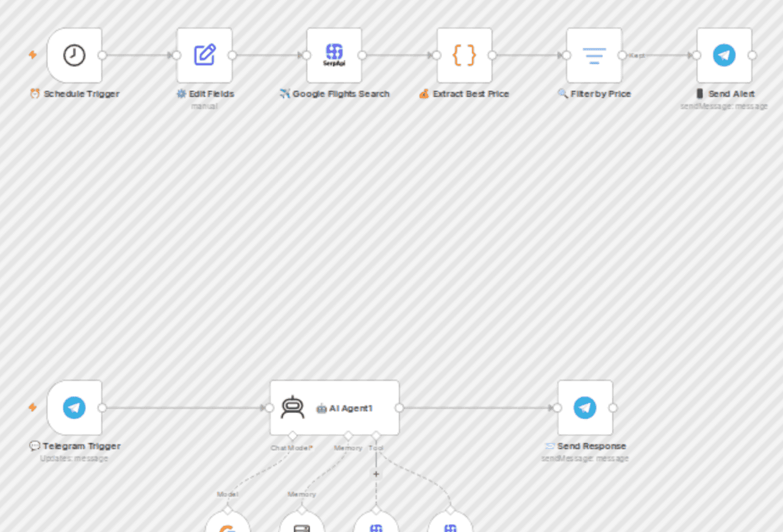The image size is (783, 532).
Task: Open the Schedule Trigger clock node
Action: click(x=74, y=55)
